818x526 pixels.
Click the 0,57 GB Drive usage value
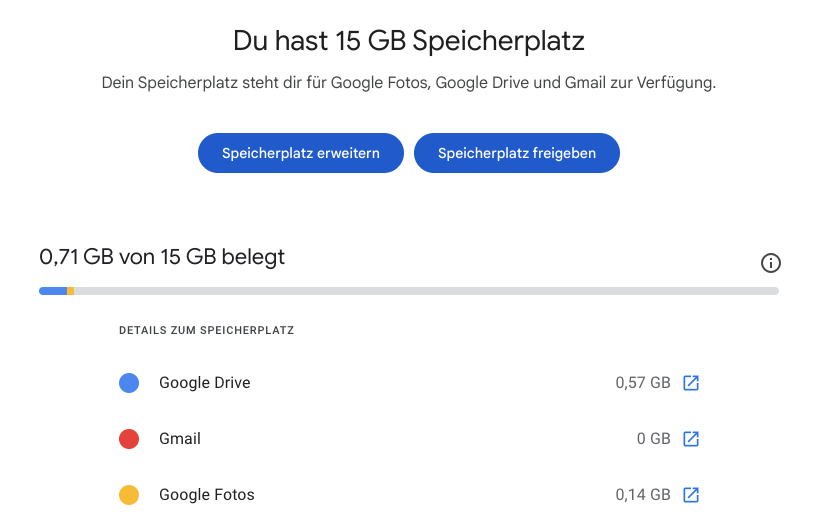(x=643, y=383)
